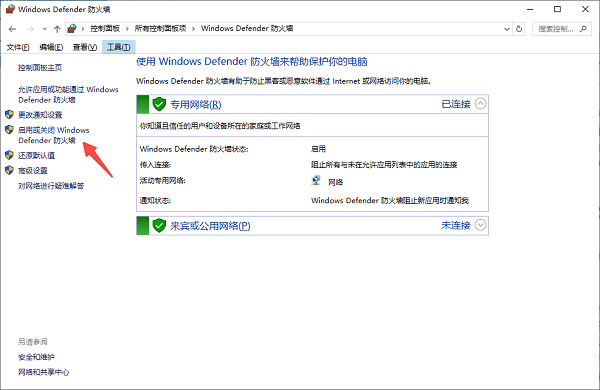Viewport: 600px width, 390px height.
Task: Minimize the firewall window
Action: click(530, 9)
